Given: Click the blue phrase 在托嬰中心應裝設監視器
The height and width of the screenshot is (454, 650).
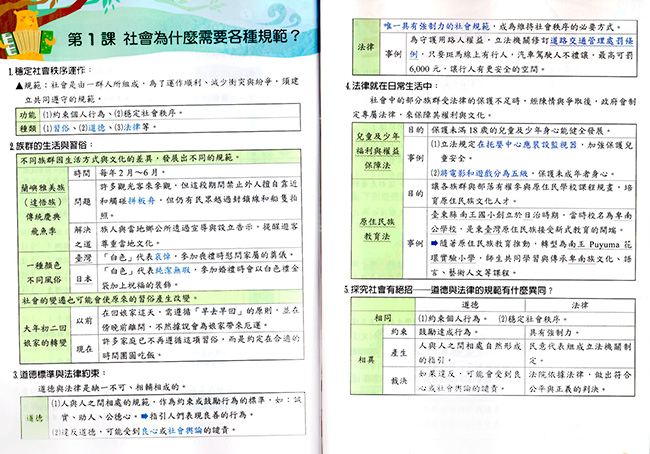Looking at the screenshot, I should tap(526, 144).
